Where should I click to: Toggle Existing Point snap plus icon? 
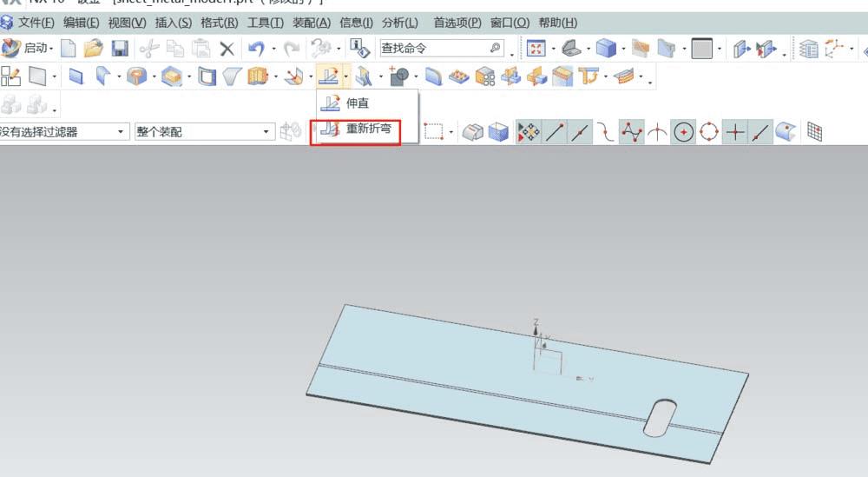point(735,132)
